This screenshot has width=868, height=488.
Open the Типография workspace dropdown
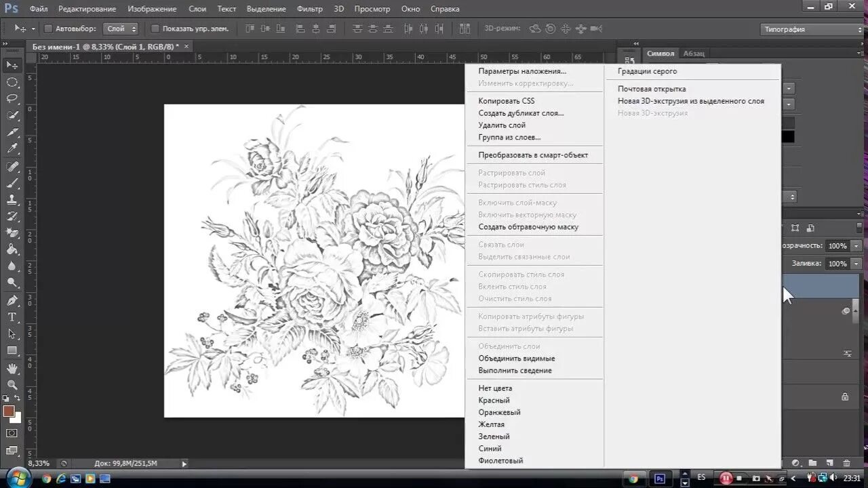812,29
